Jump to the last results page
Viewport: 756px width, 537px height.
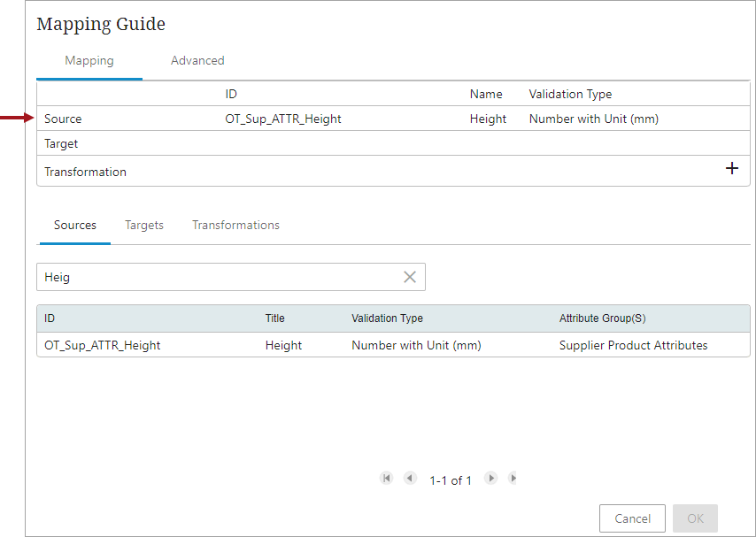coord(513,478)
